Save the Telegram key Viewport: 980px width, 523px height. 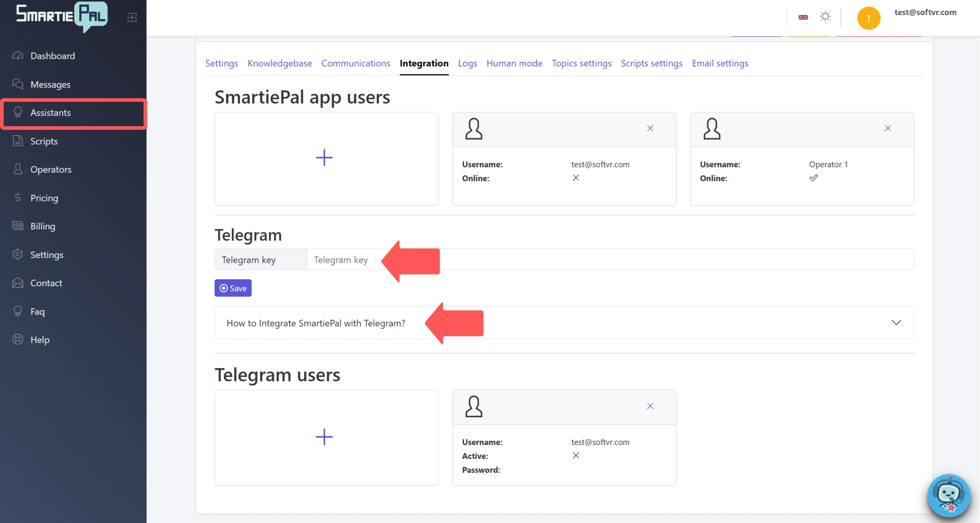[233, 288]
